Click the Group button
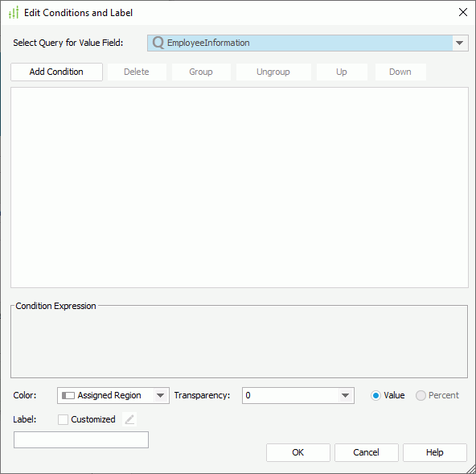 pos(201,72)
